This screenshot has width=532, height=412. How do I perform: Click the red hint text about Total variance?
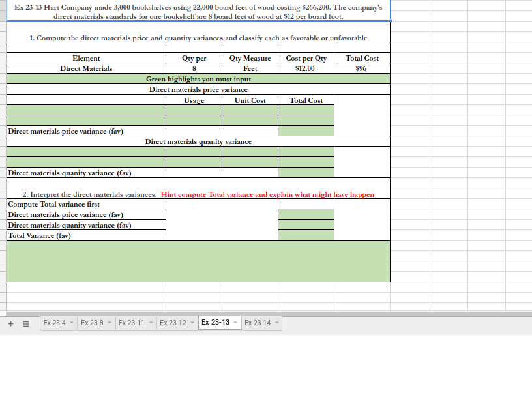(267, 194)
